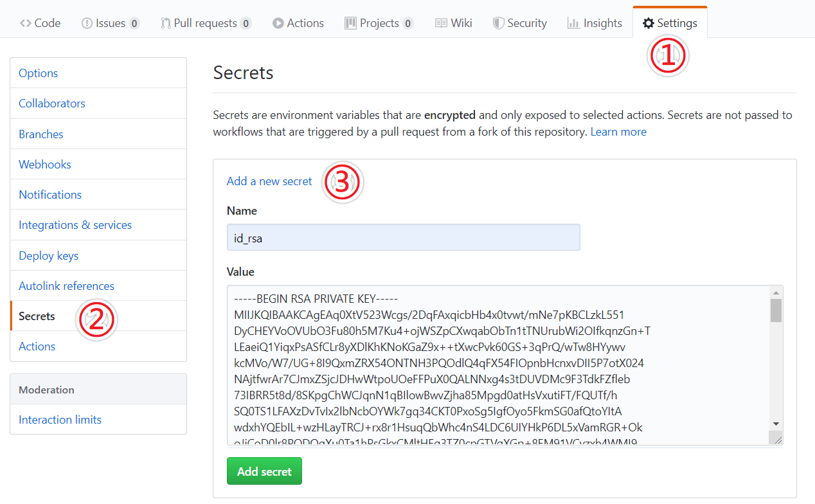Open Collaborators in the settings sidebar

point(52,104)
